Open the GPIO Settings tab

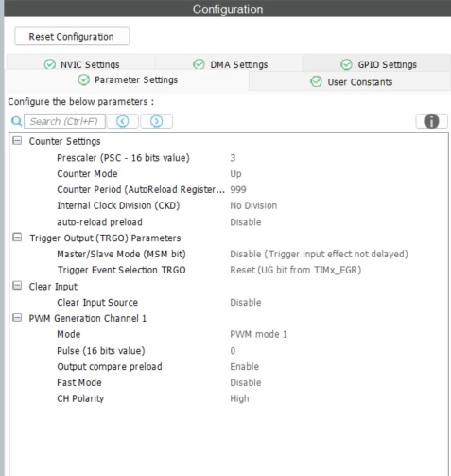[x=377, y=64]
